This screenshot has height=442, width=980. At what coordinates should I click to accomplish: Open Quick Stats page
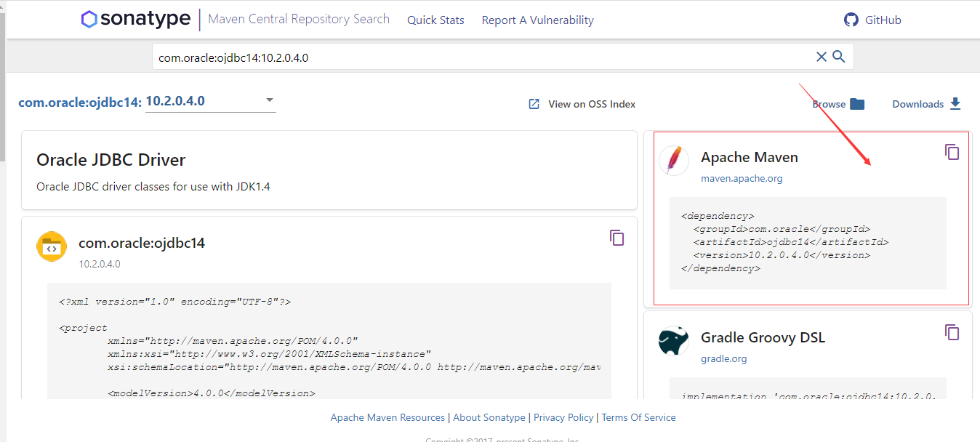coord(435,20)
